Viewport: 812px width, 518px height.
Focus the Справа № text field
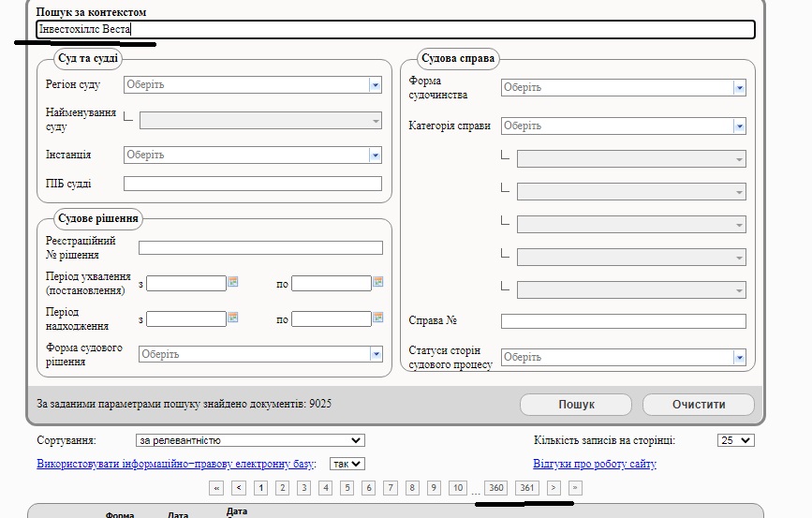coord(623,321)
